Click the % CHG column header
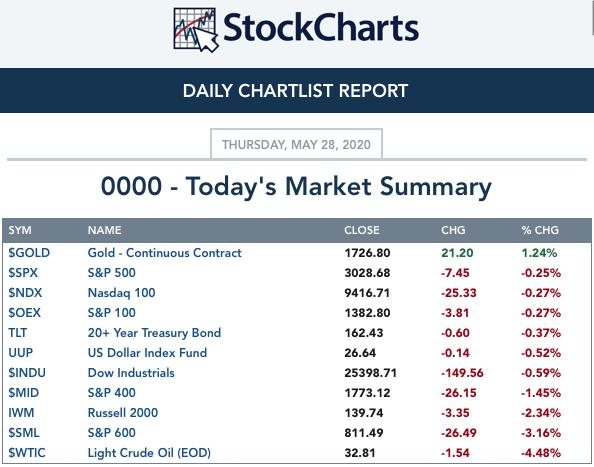 point(540,230)
